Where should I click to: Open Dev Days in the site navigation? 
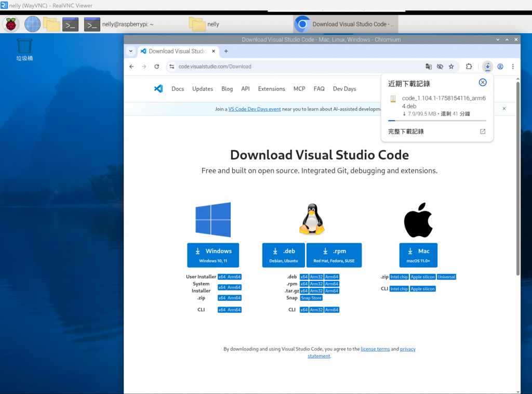[x=344, y=88]
